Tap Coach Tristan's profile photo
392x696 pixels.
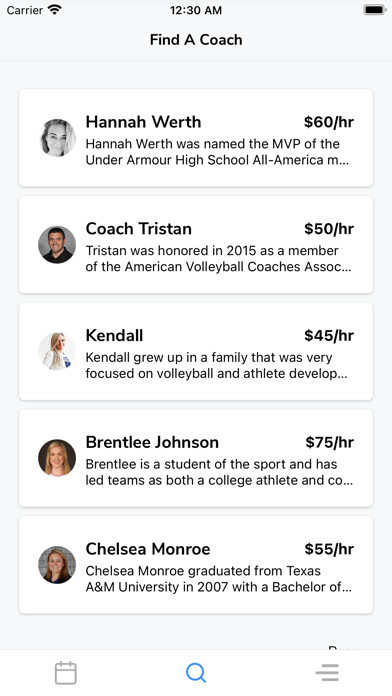tap(57, 245)
